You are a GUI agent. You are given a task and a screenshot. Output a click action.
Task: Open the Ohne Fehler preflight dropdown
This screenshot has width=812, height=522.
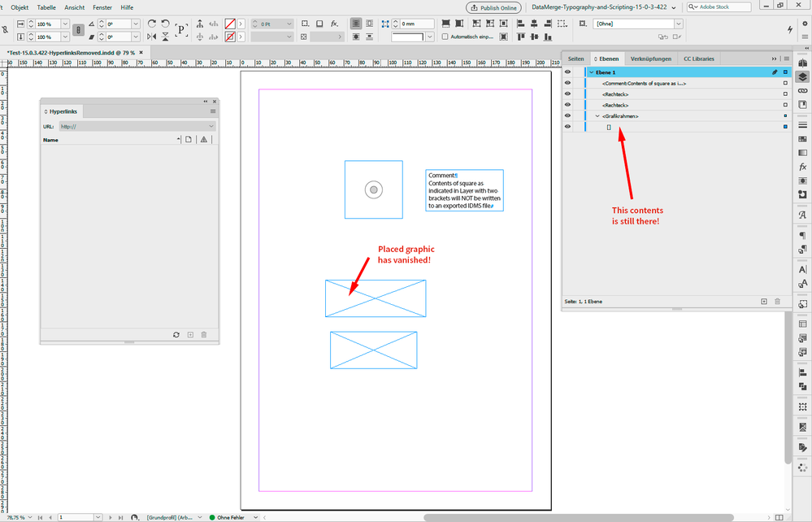click(255, 517)
